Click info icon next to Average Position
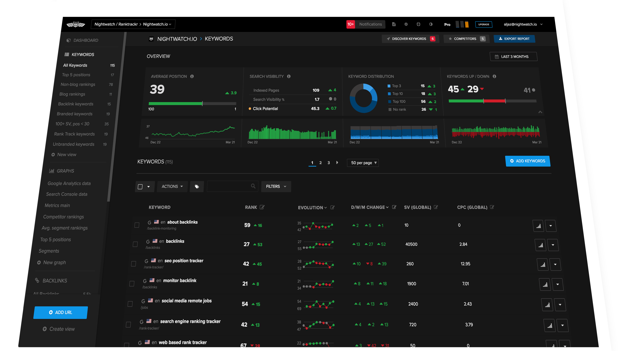The width and height of the screenshot is (618, 364). [x=192, y=76]
